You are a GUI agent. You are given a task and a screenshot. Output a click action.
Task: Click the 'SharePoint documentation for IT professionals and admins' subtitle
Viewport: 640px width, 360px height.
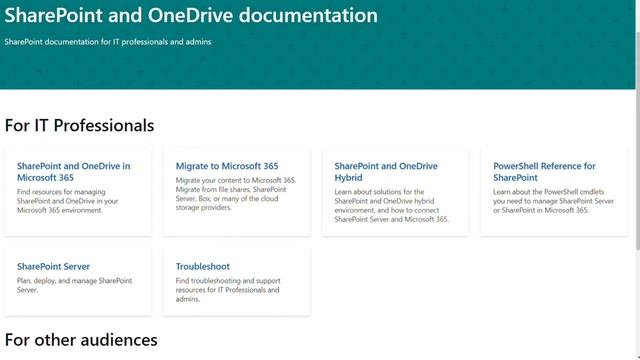[108, 42]
